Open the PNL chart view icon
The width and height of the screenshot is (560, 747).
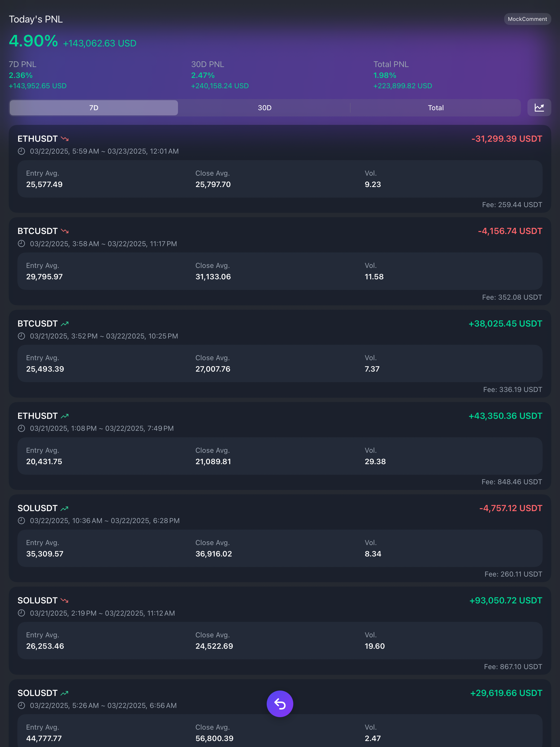[x=539, y=108]
